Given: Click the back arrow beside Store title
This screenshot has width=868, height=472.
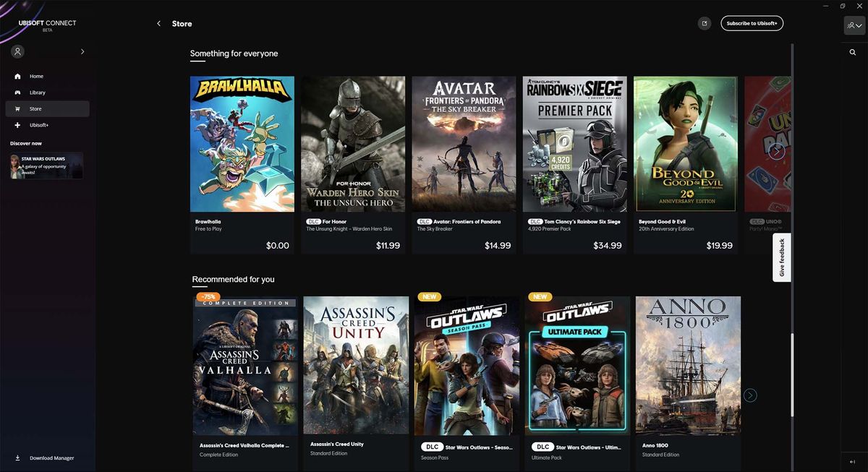Looking at the screenshot, I should 158,23.
